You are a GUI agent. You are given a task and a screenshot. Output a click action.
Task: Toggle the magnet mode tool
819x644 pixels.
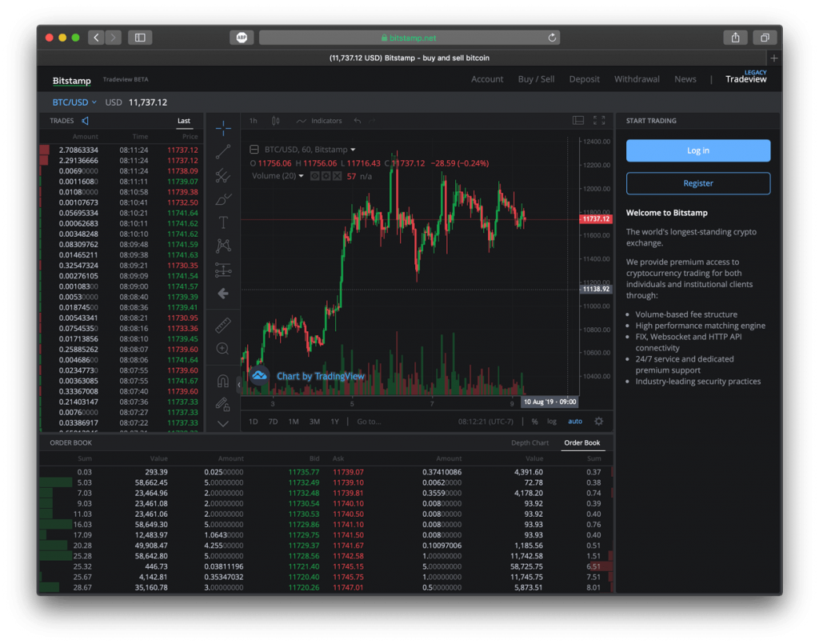223,382
